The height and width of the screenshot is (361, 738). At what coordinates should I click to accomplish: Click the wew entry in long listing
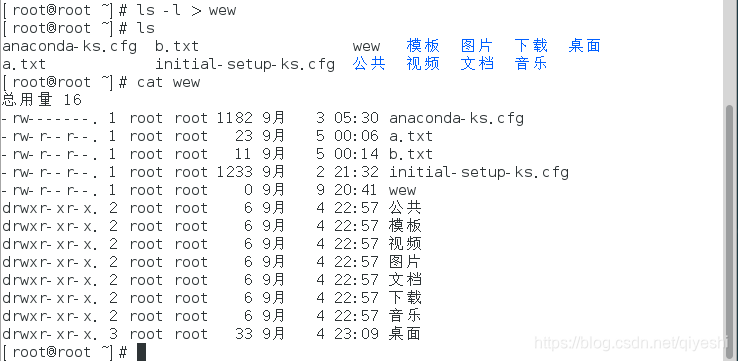tap(402, 190)
